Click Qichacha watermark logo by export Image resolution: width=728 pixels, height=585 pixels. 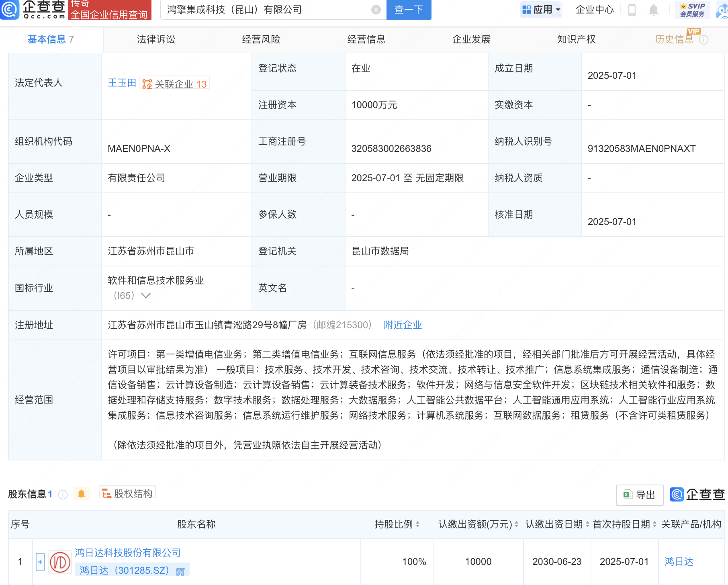[697, 495]
